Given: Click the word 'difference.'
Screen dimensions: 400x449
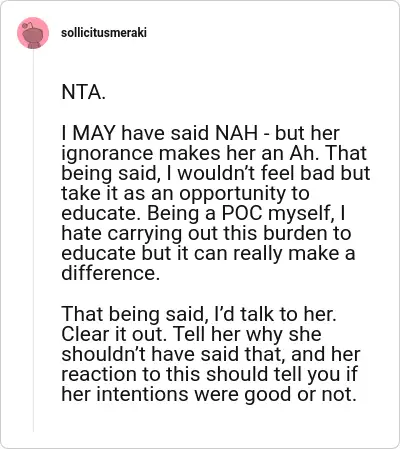Looking at the screenshot, I should (111, 273).
